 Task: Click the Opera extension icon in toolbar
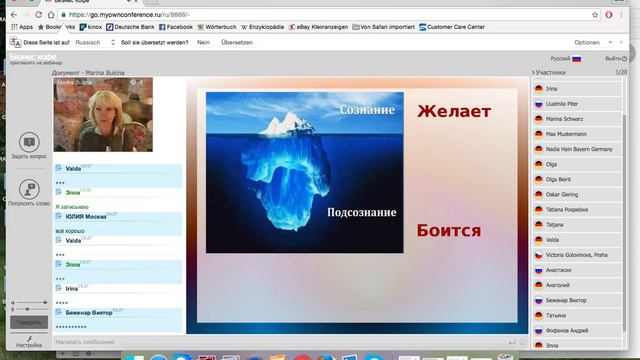609,15
